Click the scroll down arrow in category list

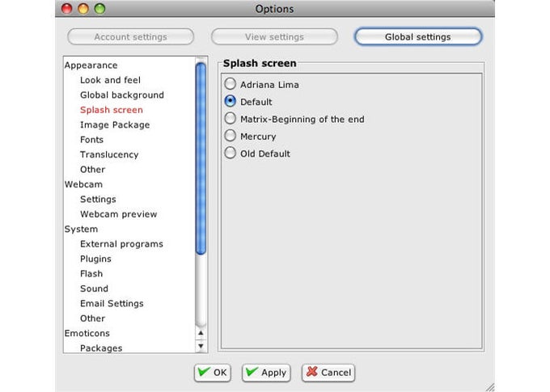(201, 346)
